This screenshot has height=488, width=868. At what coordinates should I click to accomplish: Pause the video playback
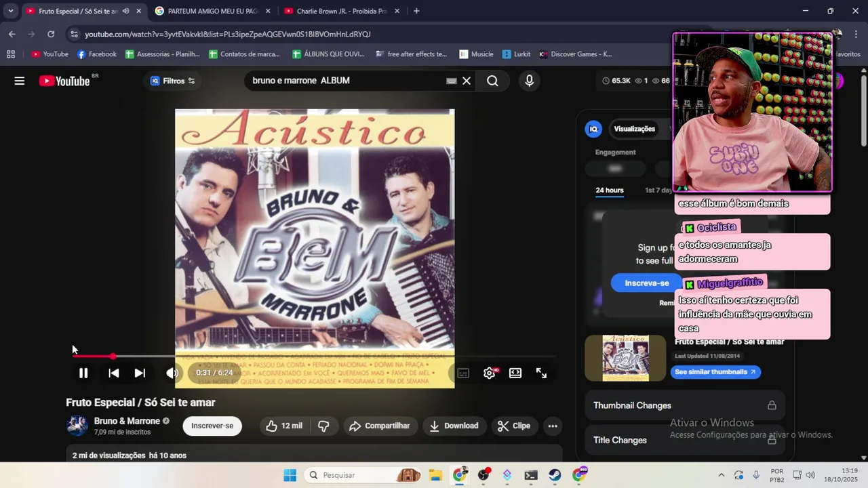83,373
